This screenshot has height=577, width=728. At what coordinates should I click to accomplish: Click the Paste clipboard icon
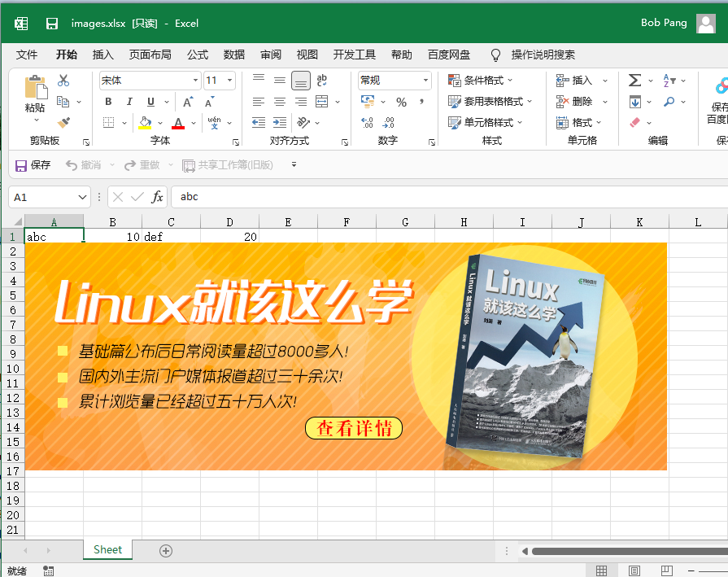(x=35, y=87)
